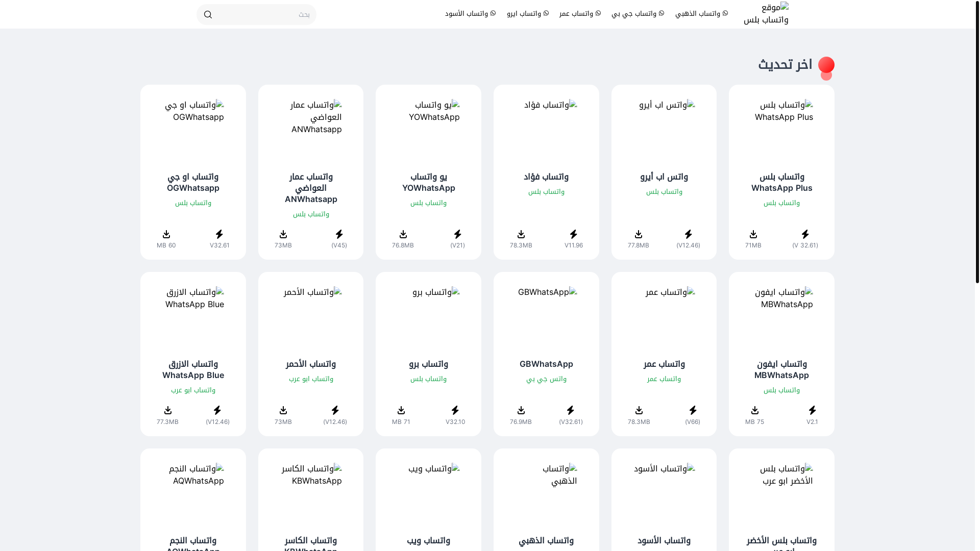Click the واتساب النجم AQWhatsApp thumbnail

coord(193,494)
